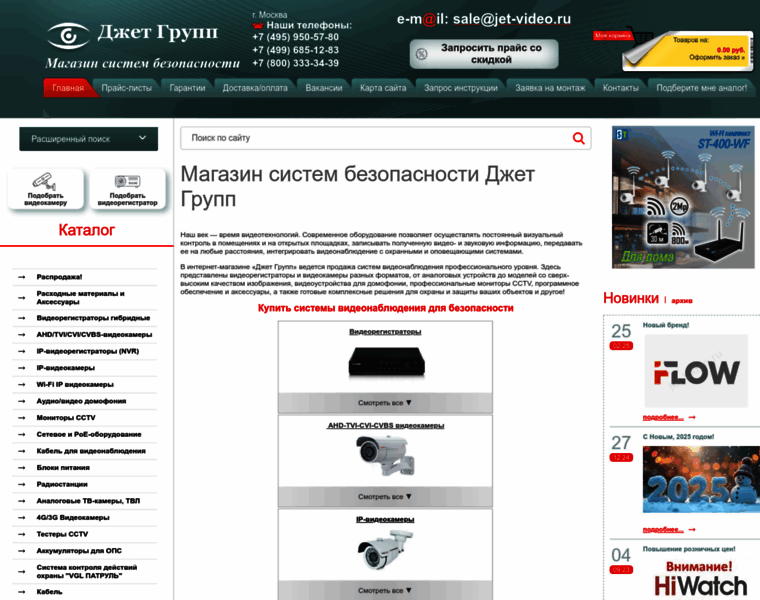
Task: Click the arrow after FLOW 'подробнее' link
Action: pos(691,417)
